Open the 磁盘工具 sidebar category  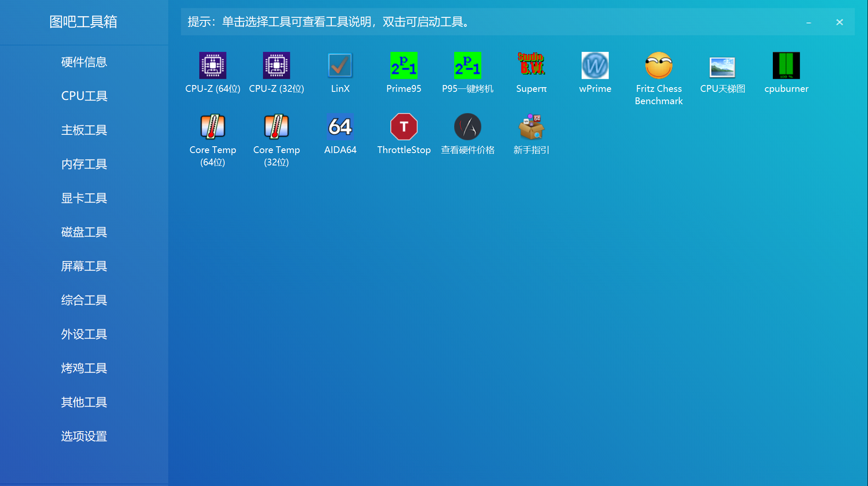[84, 232]
